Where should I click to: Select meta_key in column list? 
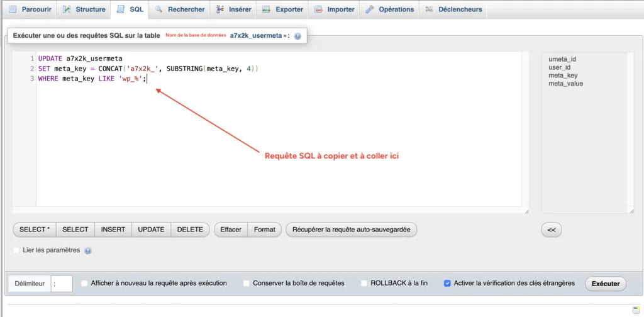[563, 75]
